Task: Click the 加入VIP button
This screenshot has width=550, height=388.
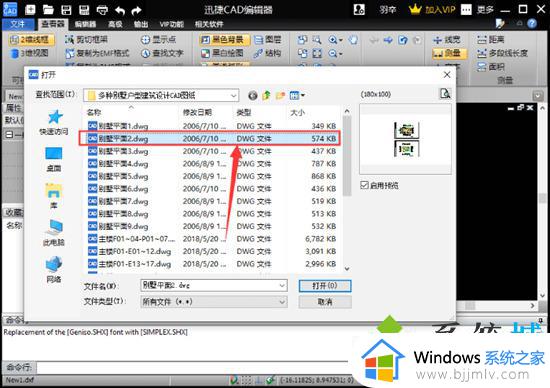Action: (x=432, y=9)
